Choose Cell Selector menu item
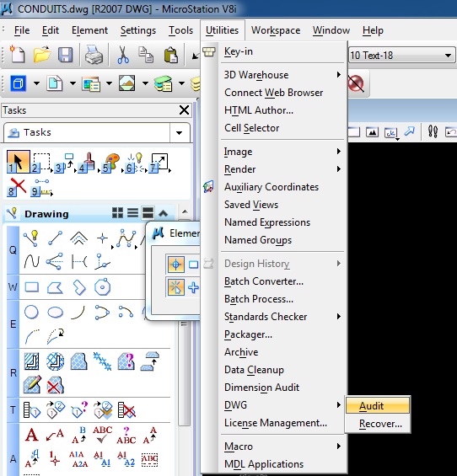This screenshot has height=476, width=457. click(x=282, y=128)
